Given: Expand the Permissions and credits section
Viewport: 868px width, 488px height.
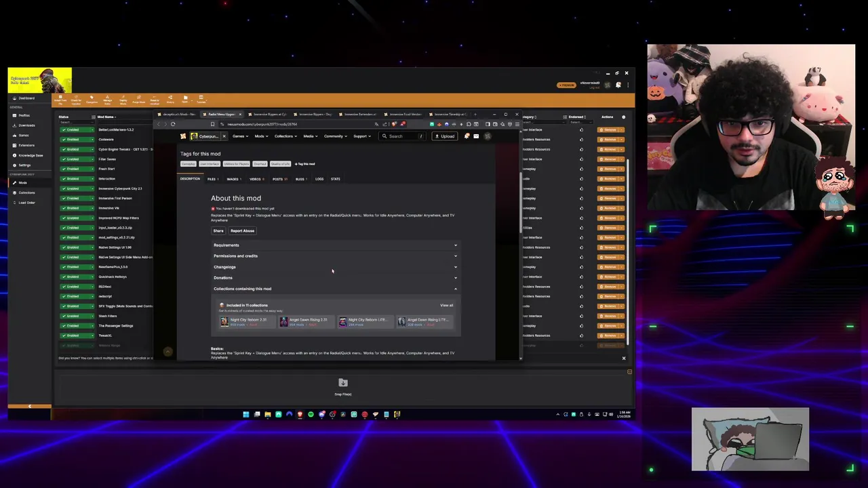Looking at the screenshot, I should coord(336,256).
